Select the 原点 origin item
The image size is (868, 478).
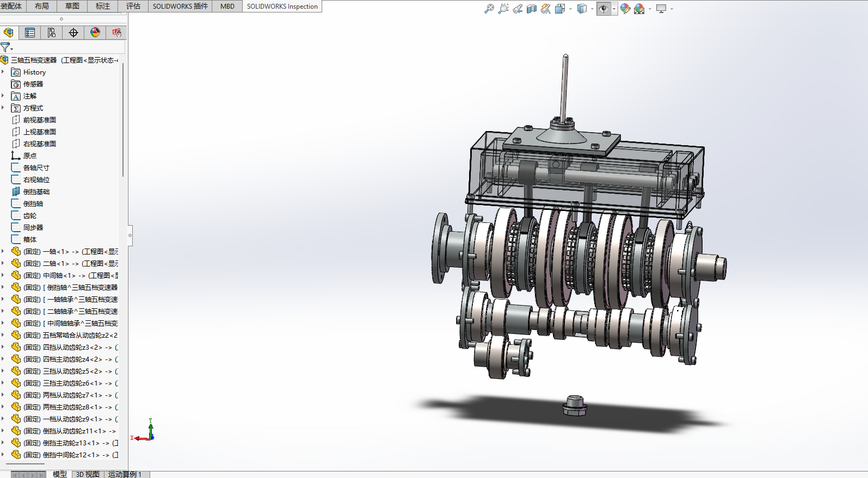[30, 156]
